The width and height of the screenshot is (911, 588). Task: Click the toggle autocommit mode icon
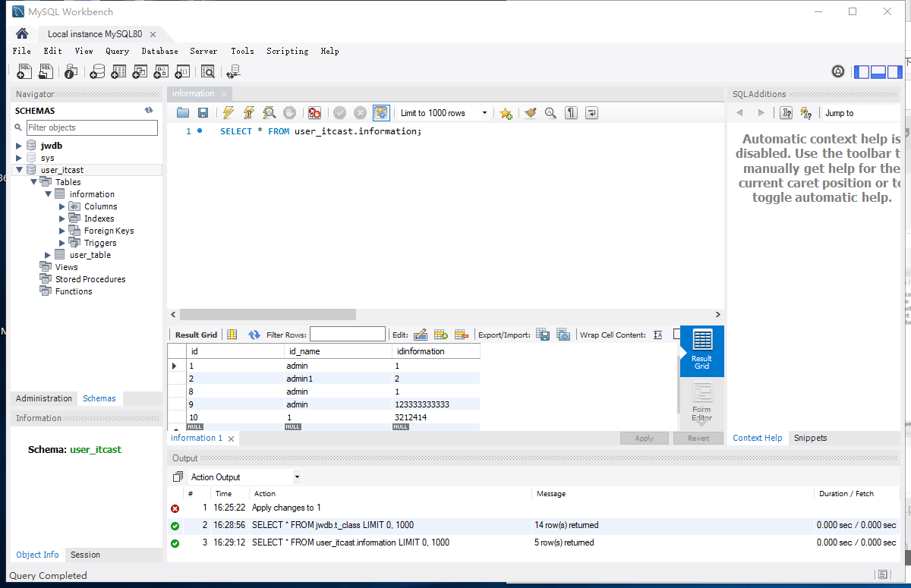coord(380,112)
